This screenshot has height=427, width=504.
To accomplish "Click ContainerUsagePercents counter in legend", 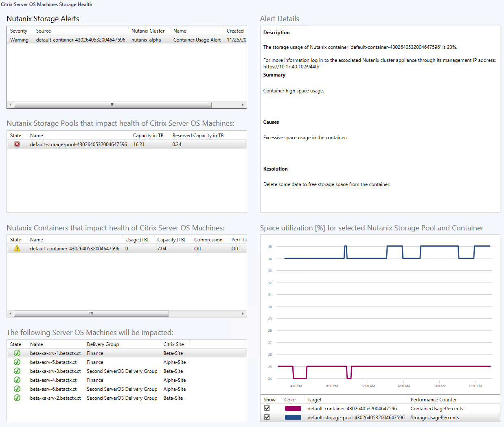I will pos(437,409).
